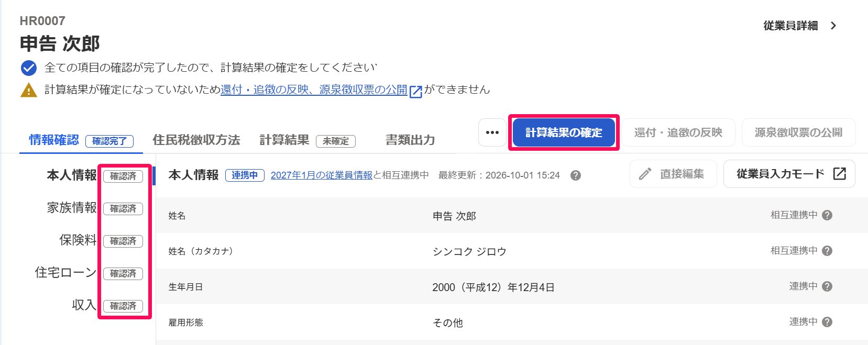The height and width of the screenshot is (345, 868).
Task: Click 確認済 badge next to 家族情報
Action: tap(123, 209)
